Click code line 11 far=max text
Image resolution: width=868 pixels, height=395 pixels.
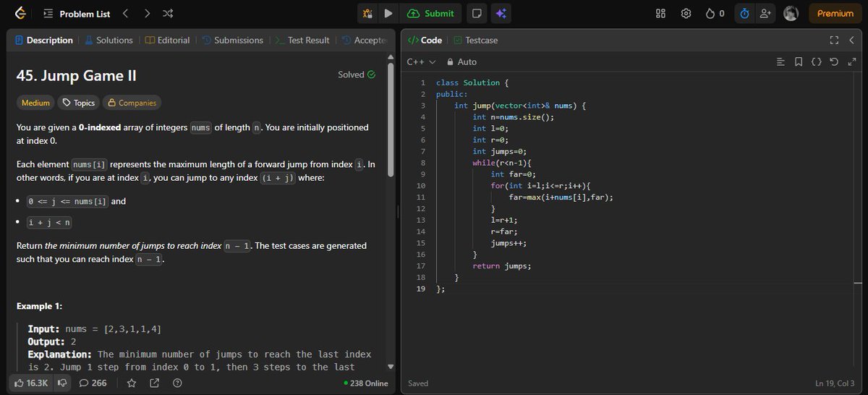coord(561,197)
